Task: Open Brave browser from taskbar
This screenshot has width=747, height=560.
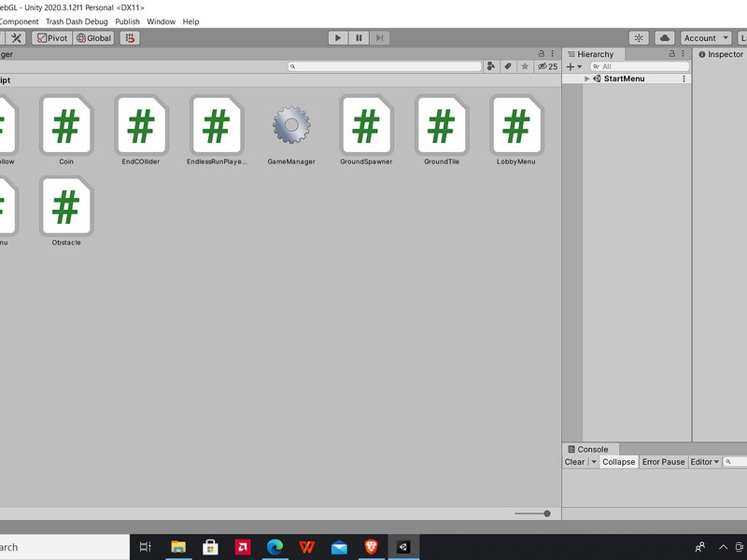Action: coord(371,547)
